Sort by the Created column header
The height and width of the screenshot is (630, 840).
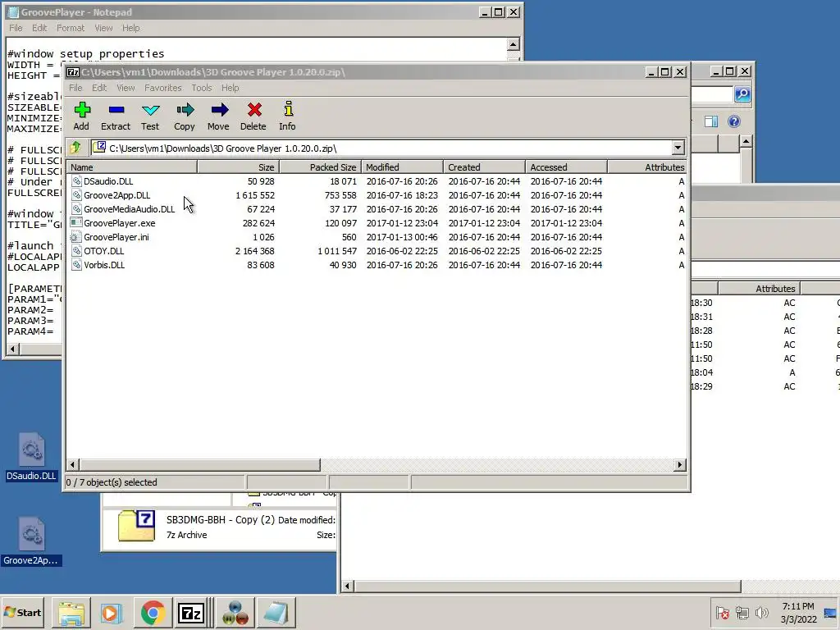[484, 167]
